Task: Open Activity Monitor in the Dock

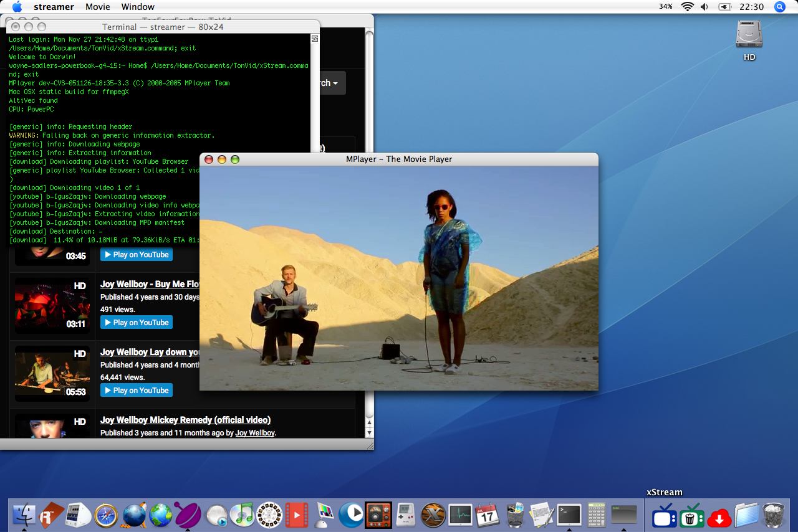Action: coord(461,515)
